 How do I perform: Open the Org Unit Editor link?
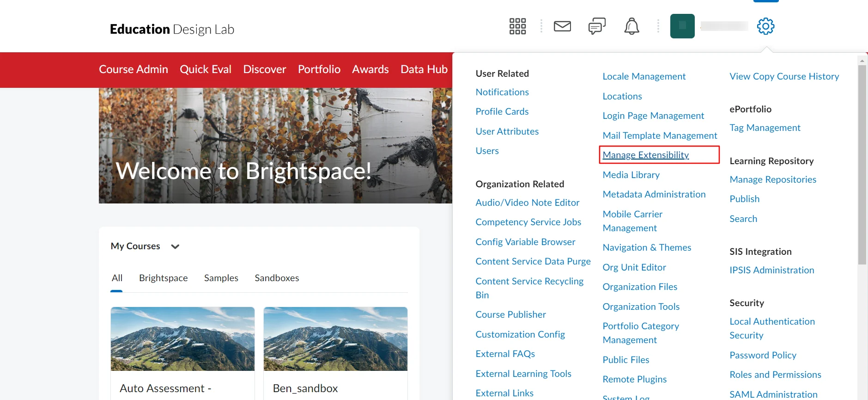coord(634,267)
